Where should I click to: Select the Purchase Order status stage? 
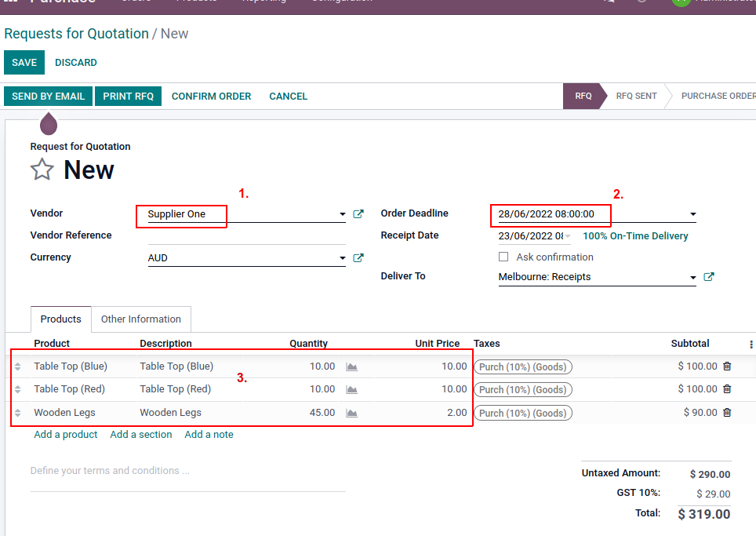tap(718, 96)
